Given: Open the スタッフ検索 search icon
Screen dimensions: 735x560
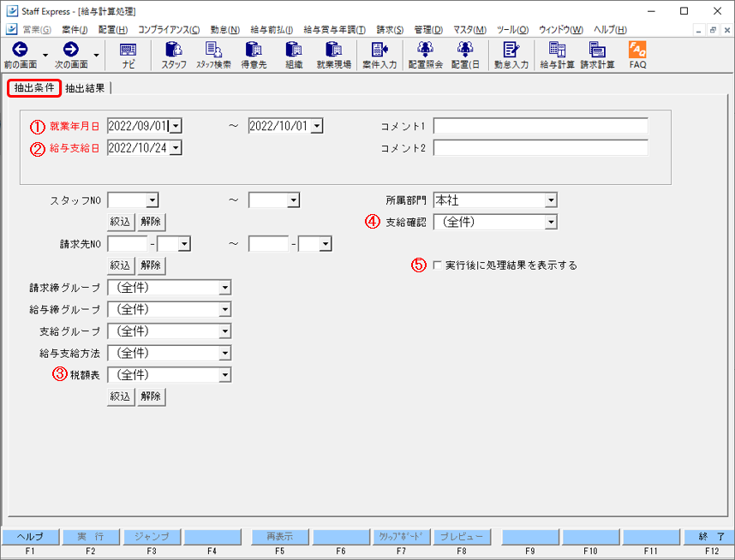Looking at the screenshot, I should (x=214, y=49).
